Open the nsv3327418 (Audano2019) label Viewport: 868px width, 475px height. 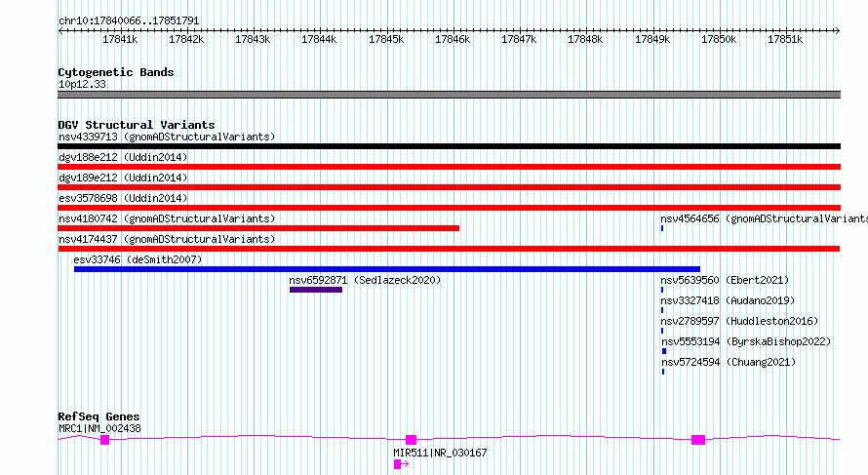click(x=728, y=300)
